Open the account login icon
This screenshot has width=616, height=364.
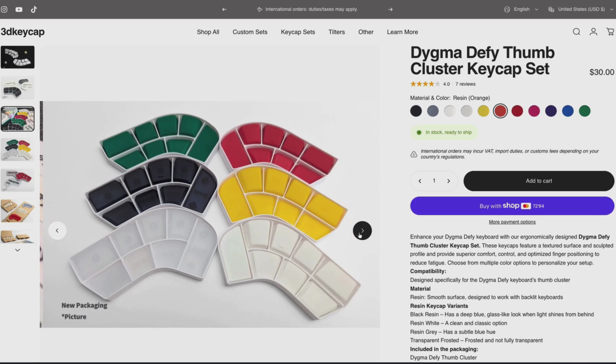(593, 32)
